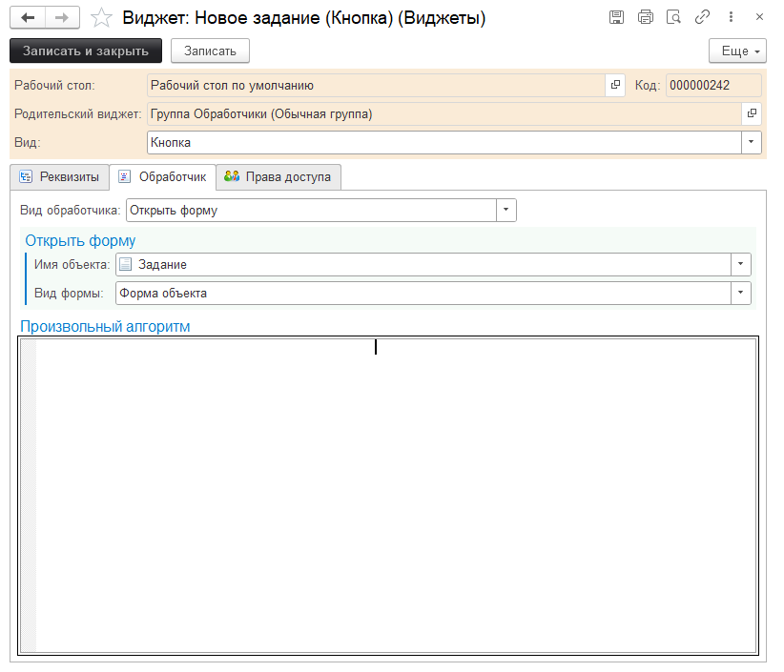Switch to the Права доступа tab
This screenshot has width=784, height=672.
[x=278, y=177]
